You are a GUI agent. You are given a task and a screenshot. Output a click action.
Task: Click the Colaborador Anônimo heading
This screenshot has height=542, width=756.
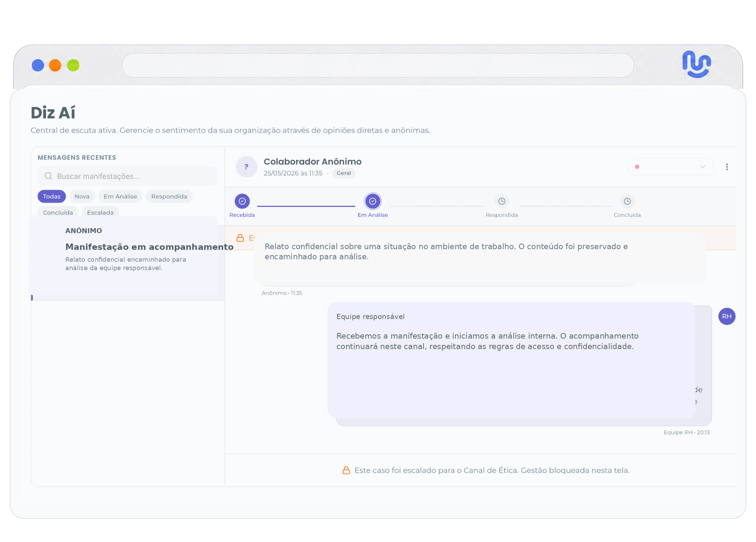click(x=312, y=161)
